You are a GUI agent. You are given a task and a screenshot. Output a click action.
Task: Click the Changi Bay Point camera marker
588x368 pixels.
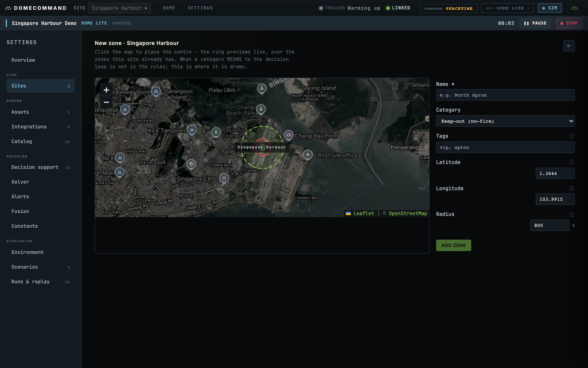pos(289,135)
